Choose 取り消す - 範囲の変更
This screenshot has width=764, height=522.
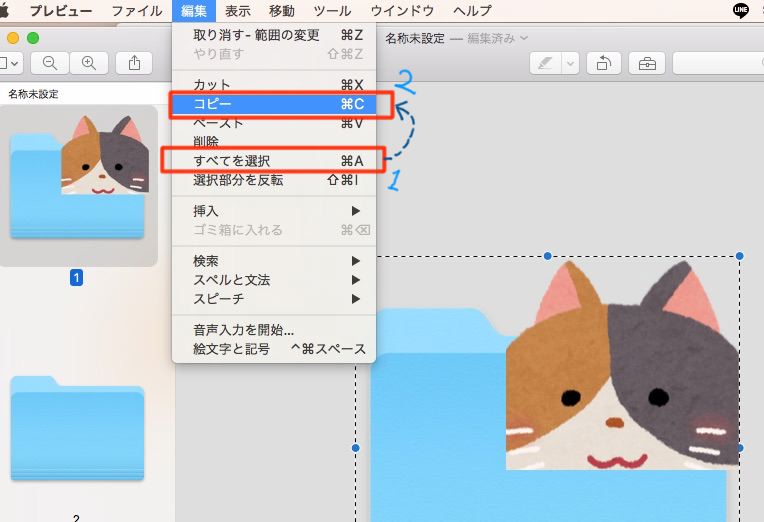[274, 35]
